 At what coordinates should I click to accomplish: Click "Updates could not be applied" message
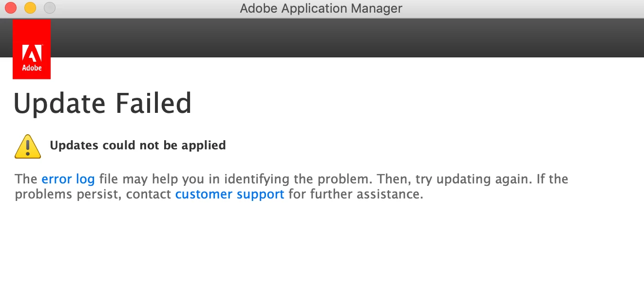(138, 145)
